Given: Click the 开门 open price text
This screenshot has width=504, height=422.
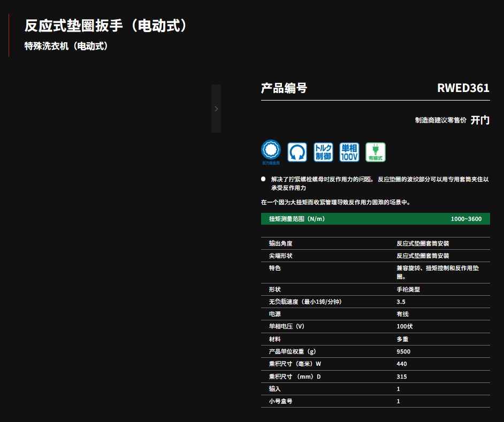Looking at the screenshot, I should tap(480, 120).
